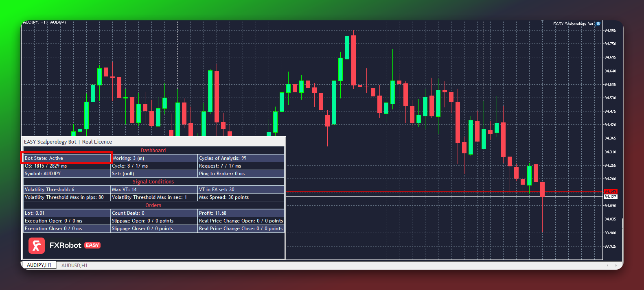This screenshot has width=644, height=290.
Task: Click the red 94.149 price label
Action: coord(611,191)
